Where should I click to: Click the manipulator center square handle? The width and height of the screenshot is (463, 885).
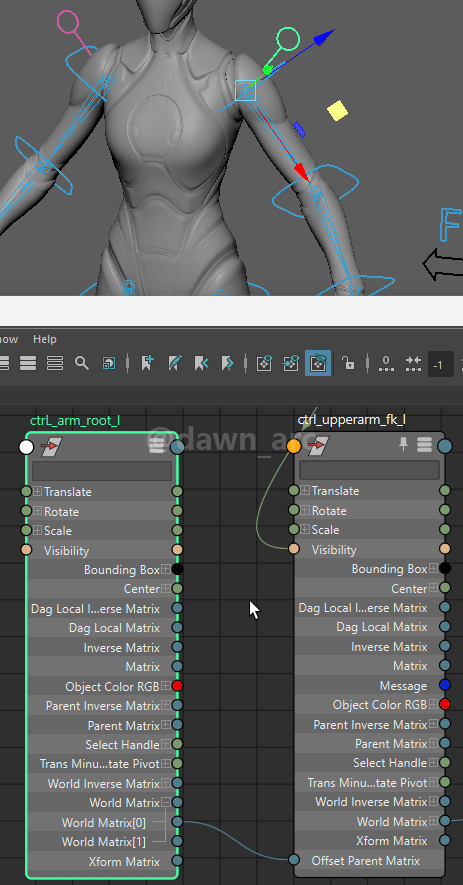coord(246,90)
